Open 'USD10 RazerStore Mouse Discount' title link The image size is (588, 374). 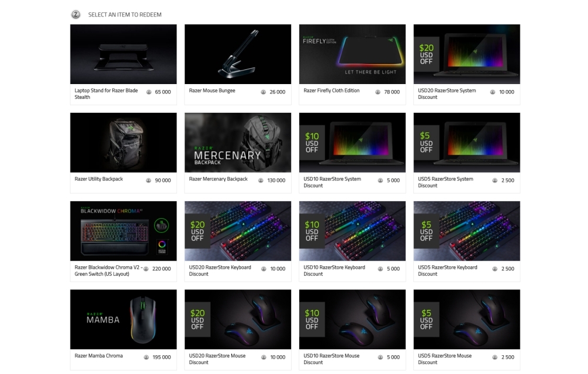[332, 359]
